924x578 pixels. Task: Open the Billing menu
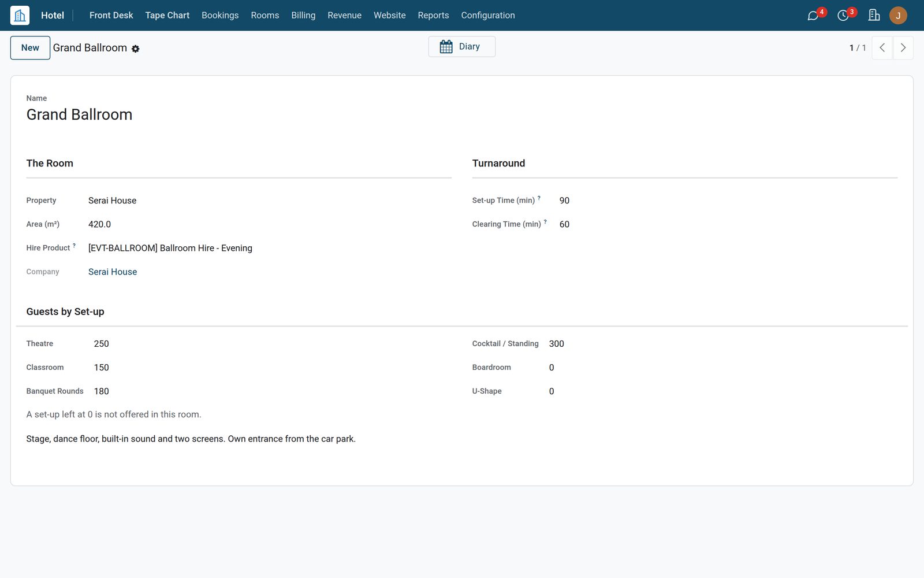coord(303,16)
